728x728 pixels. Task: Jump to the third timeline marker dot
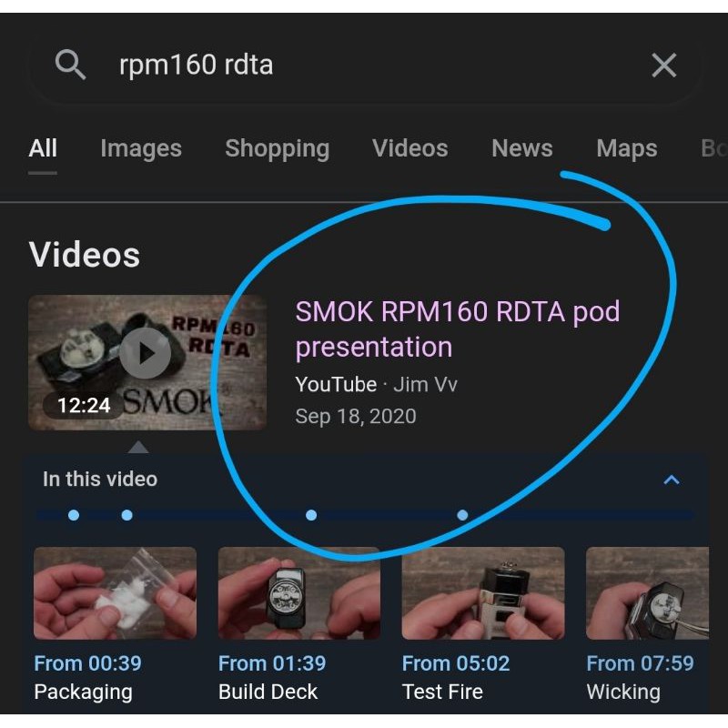311,515
